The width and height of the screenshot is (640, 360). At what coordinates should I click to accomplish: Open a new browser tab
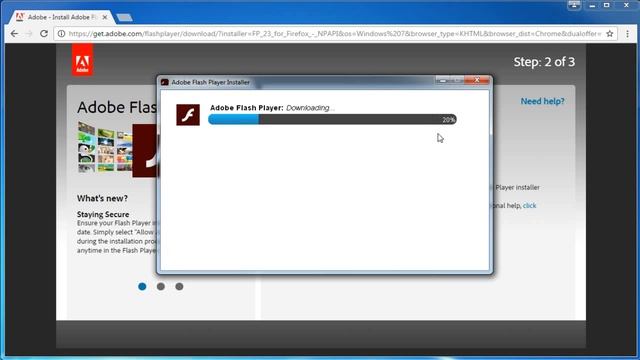[x=124, y=17]
